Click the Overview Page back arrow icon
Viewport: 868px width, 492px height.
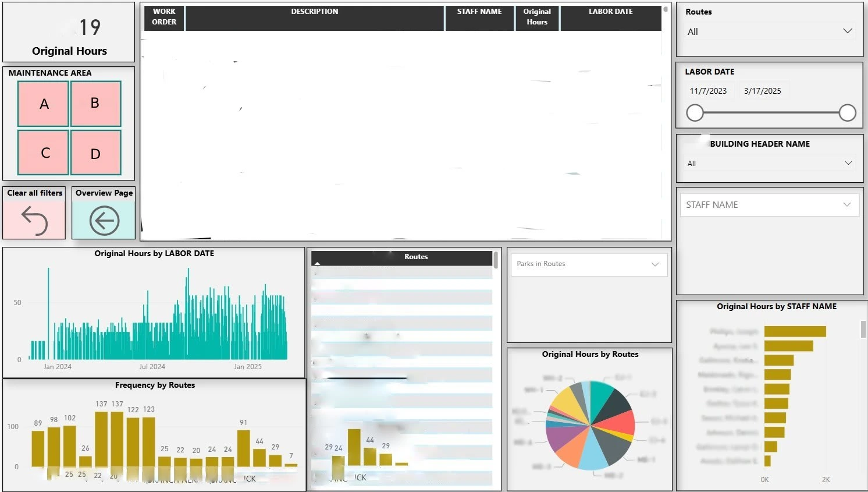[104, 221]
